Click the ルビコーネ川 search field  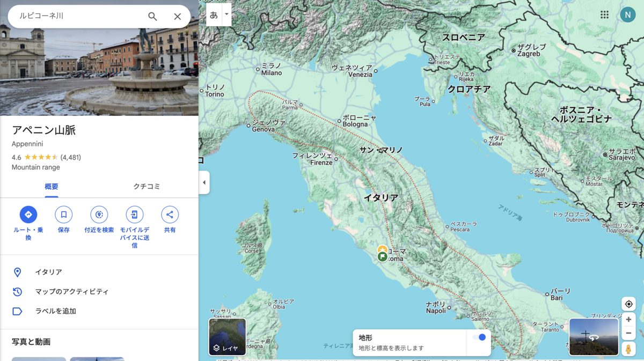click(x=78, y=16)
